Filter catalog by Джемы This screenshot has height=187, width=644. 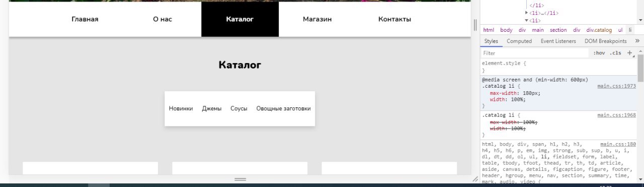pos(212,108)
